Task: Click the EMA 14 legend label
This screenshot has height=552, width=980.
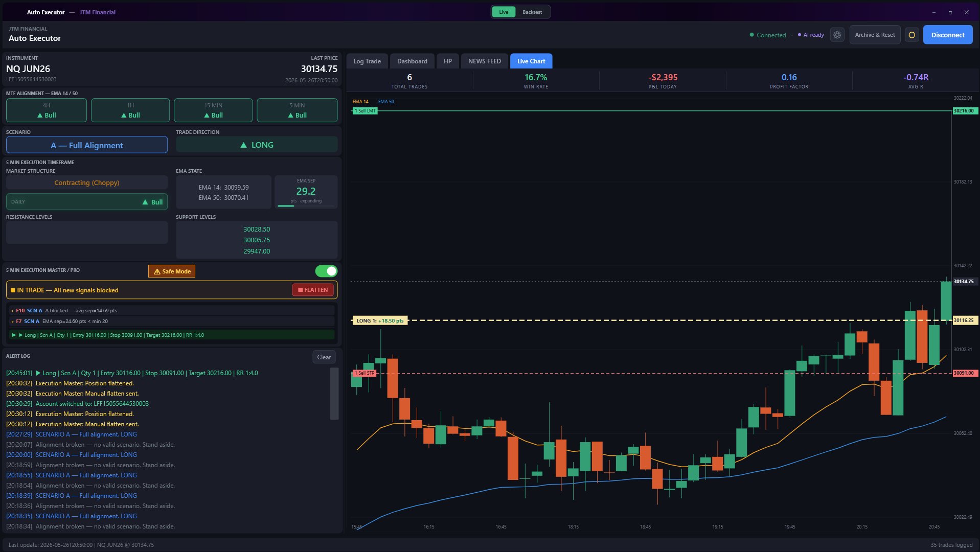Action: click(x=360, y=102)
